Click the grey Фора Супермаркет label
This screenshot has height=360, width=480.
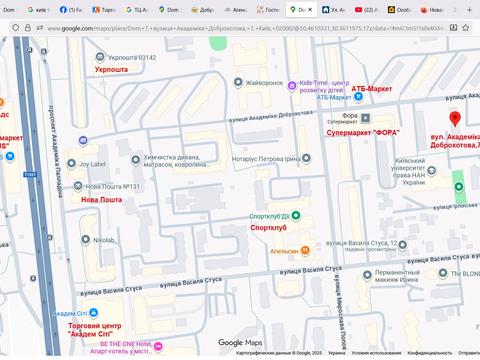[342, 118]
